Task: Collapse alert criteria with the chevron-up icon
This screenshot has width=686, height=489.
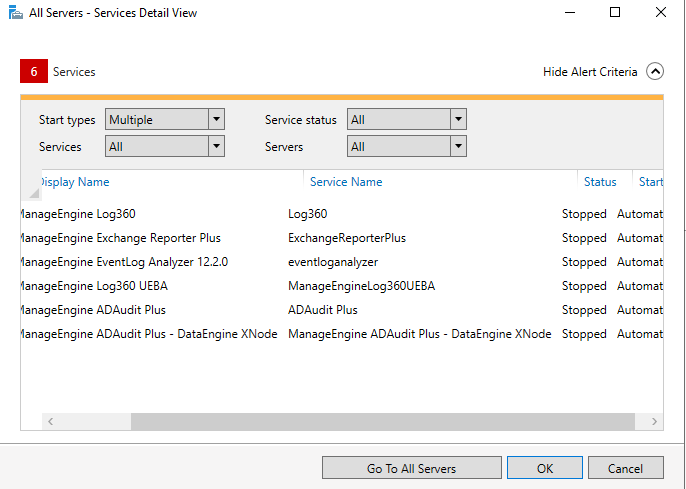Action: coord(655,71)
